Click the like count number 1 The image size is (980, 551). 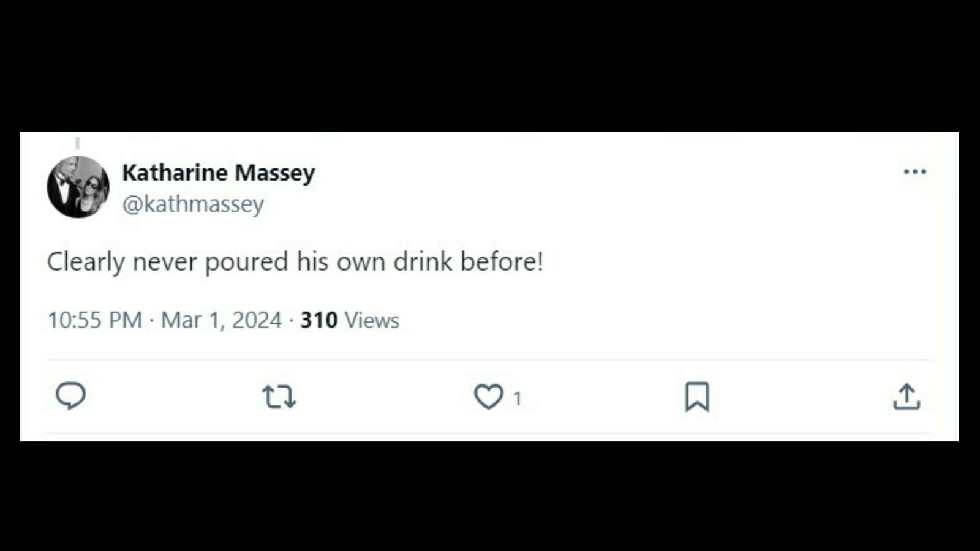[x=518, y=399]
